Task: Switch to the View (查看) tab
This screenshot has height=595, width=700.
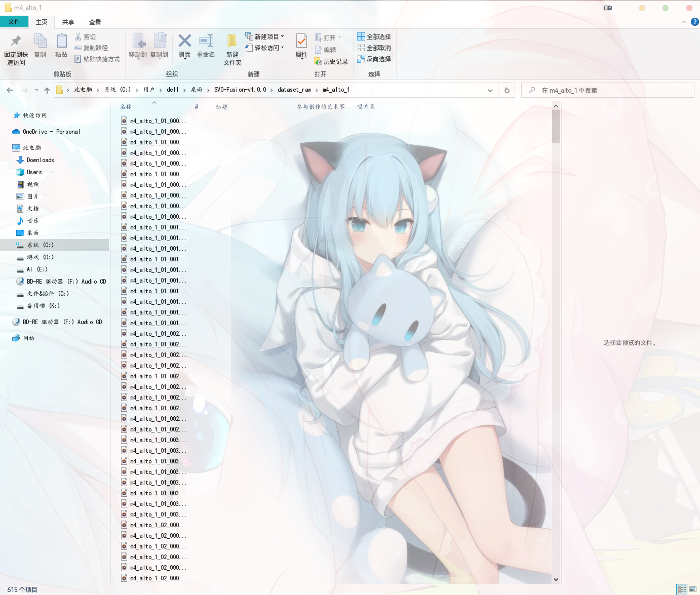Action: click(95, 22)
